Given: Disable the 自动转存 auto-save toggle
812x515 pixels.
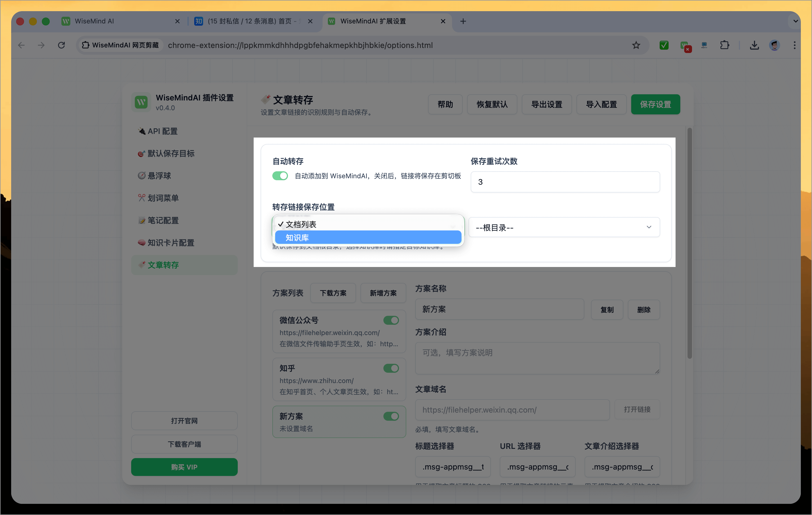Looking at the screenshot, I should [280, 175].
